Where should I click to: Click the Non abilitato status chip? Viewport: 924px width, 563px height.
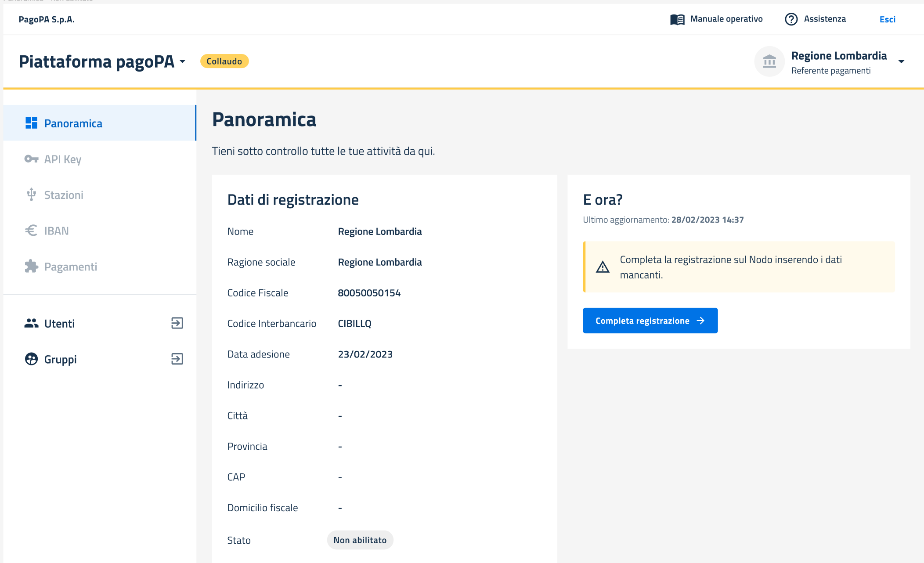[360, 540]
